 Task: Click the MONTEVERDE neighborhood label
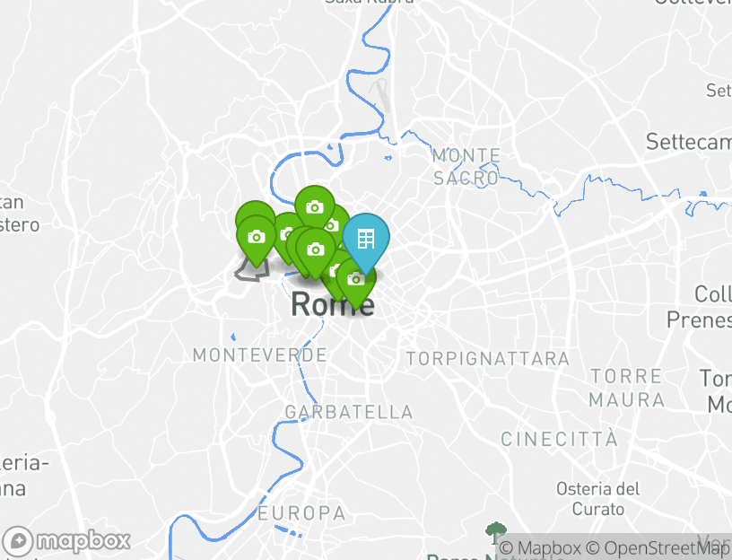pos(259,355)
